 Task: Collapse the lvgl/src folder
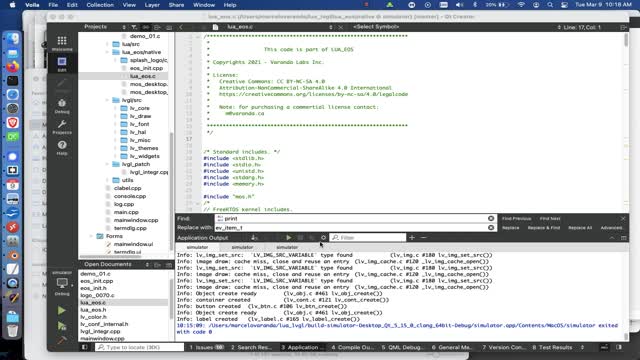[x=107, y=100]
